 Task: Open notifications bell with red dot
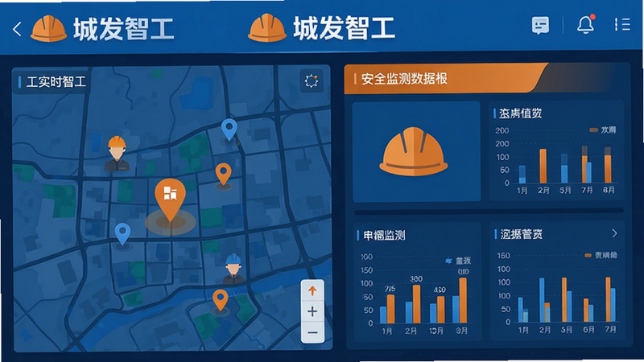click(586, 25)
